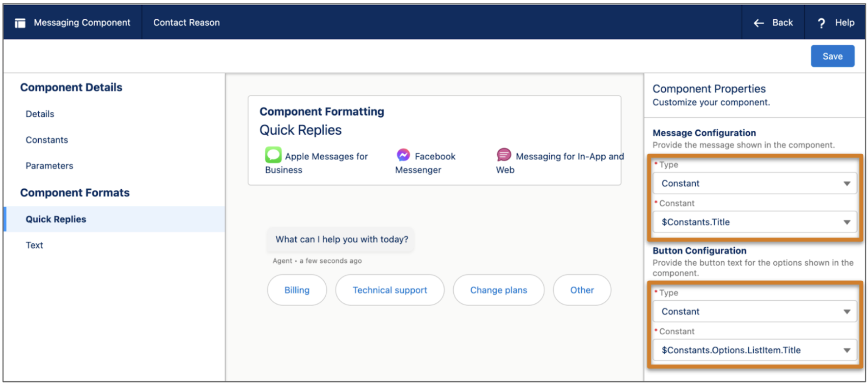
Task: Click the Facebook Messenger channel icon
Action: (403, 155)
